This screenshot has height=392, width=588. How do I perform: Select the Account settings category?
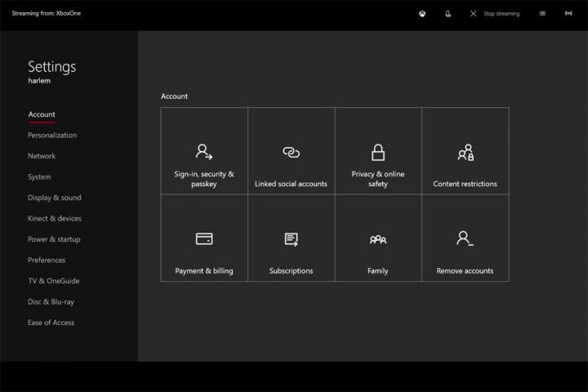tap(42, 114)
